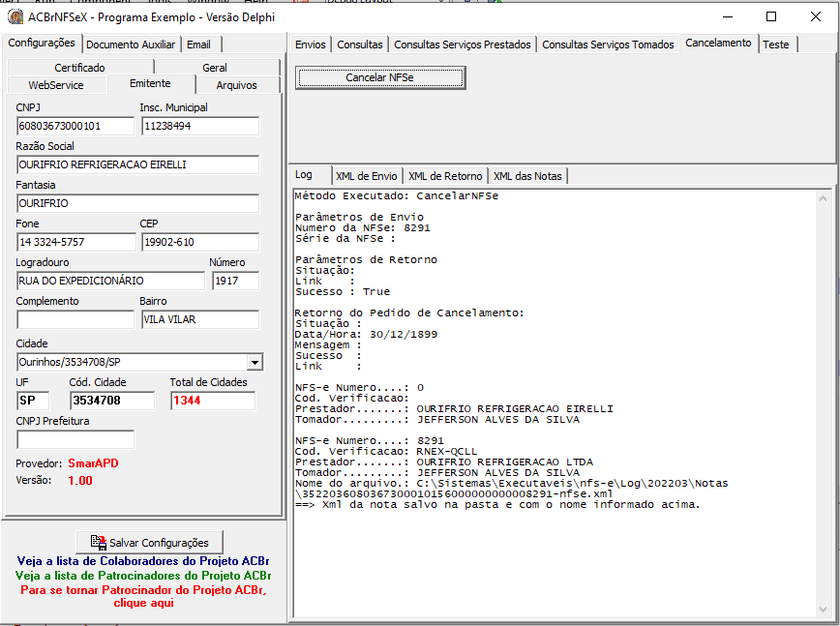Click the Logradouro input field
840x626 pixels.
pyautogui.click(x=111, y=281)
